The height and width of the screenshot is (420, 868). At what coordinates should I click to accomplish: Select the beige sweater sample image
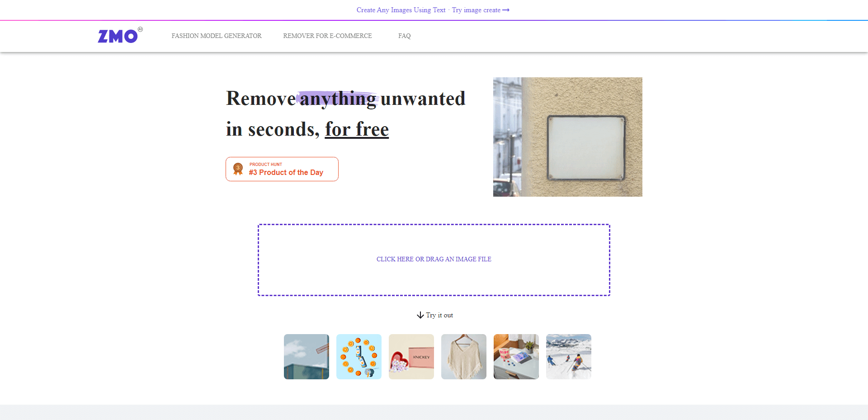click(464, 357)
